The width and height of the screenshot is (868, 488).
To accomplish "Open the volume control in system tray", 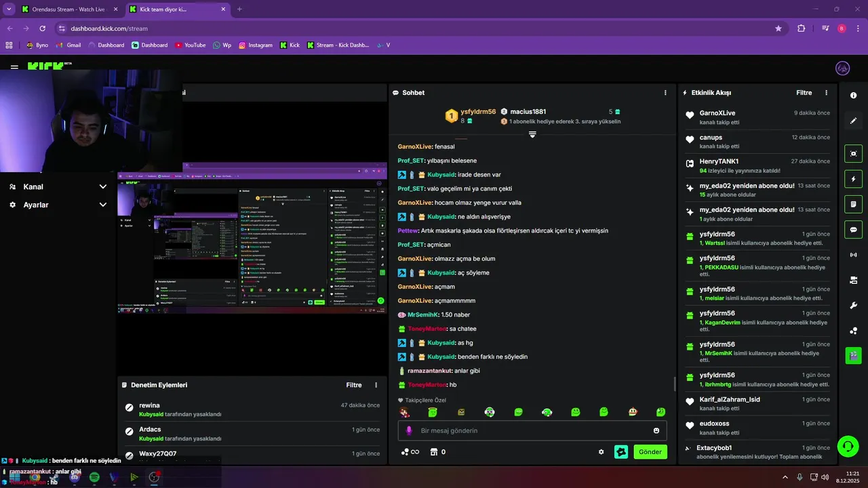I will pos(825,477).
